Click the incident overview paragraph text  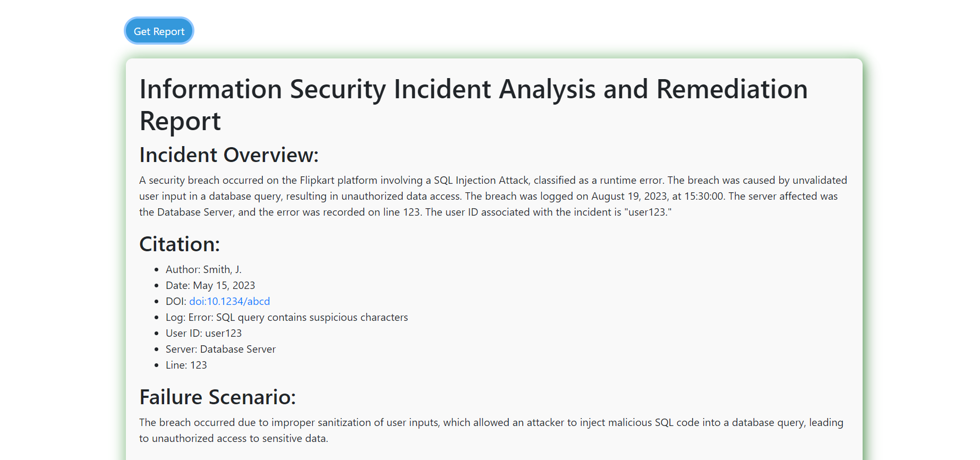pyautogui.click(x=478, y=196)
